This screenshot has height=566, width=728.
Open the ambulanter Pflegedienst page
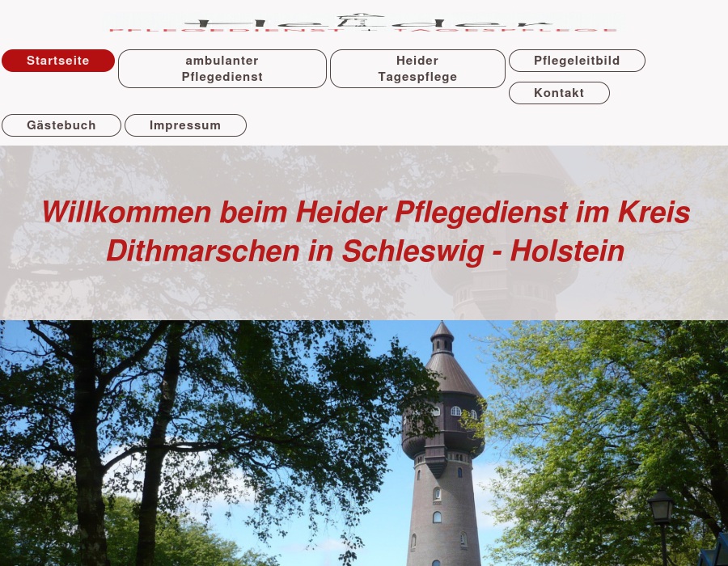click(x=222, y=68)
